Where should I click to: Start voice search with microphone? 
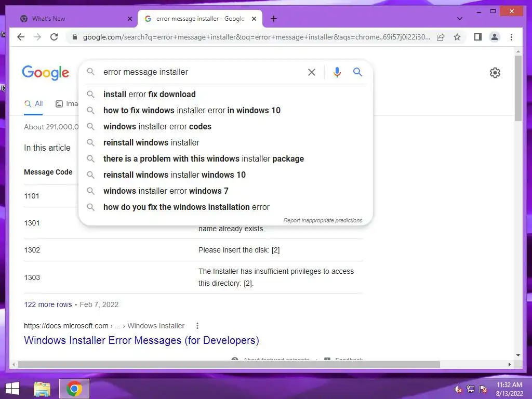pyautogui.click(x=337, y=72)
